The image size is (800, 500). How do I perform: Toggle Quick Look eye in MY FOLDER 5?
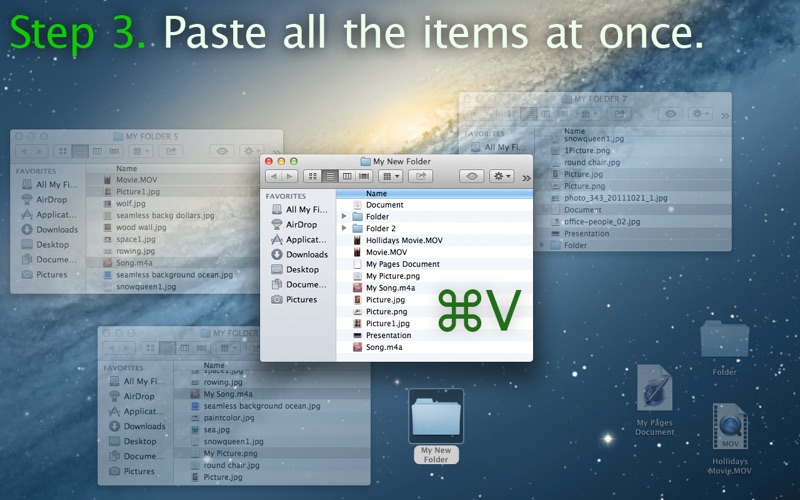pyautogui.click(x=221, y=151)
